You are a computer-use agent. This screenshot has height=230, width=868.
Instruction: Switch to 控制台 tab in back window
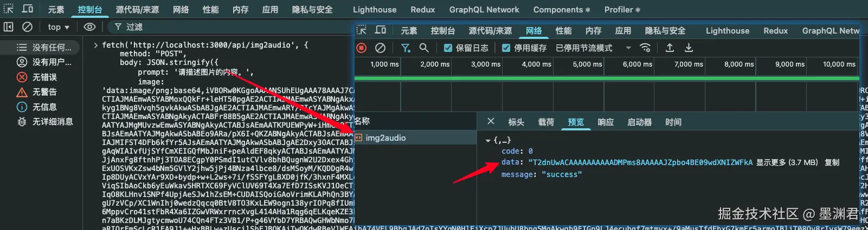(90, 10)
